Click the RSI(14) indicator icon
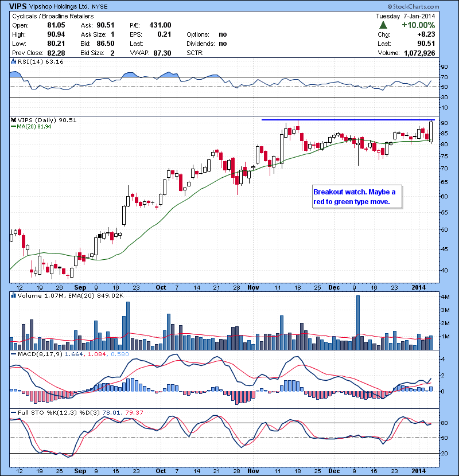 [x=13, y=61]
